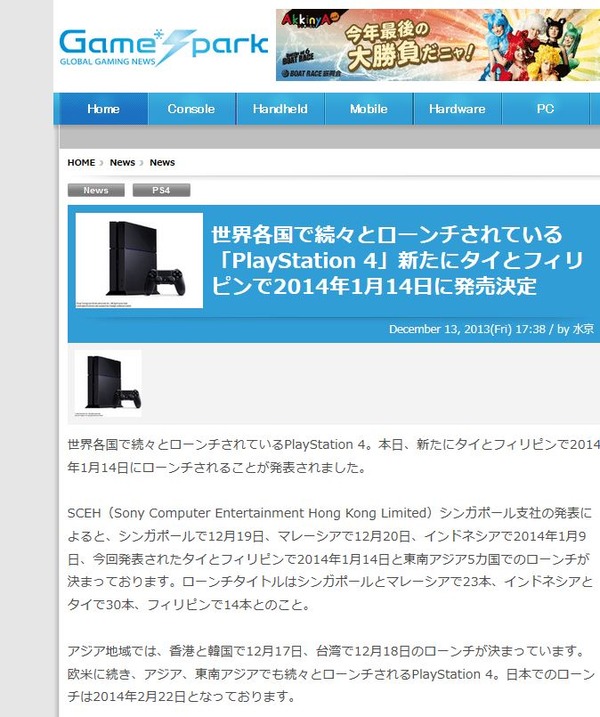
Task: Open the Mobile nav tab
Action: [x=369, y=109]
